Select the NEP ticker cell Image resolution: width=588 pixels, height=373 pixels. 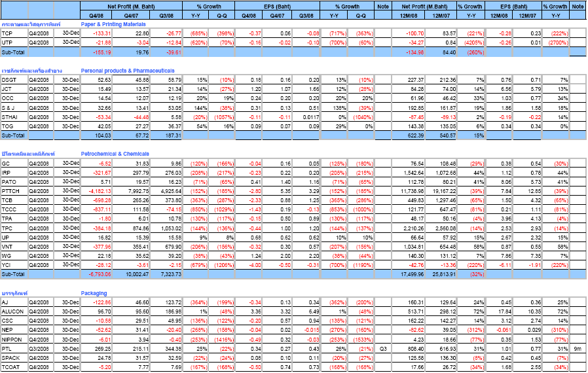[14, 330]
